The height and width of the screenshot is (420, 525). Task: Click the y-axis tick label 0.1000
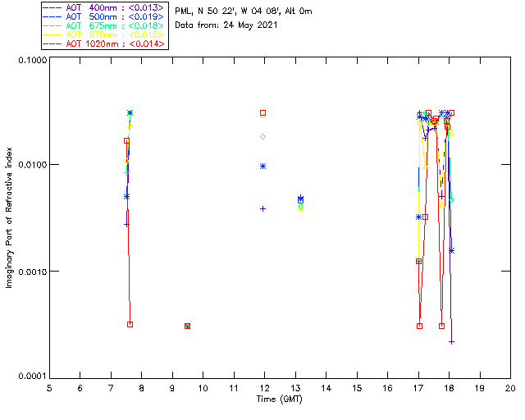click(32, 60)
